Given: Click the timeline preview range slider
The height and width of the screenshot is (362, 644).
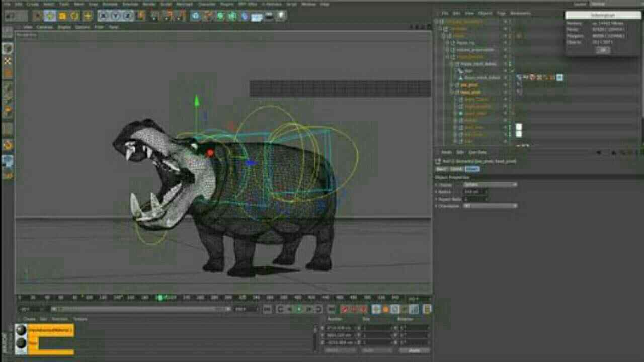Looking at the screenshot, I should pos(141,309).
